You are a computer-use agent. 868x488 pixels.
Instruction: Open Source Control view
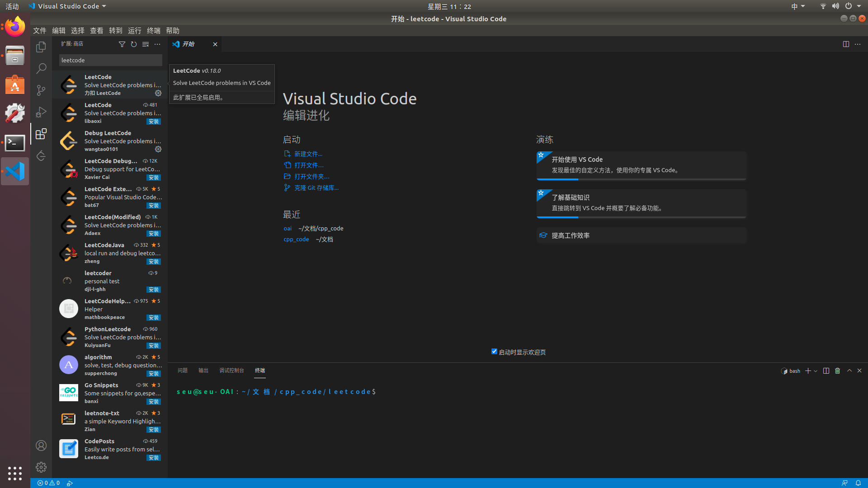(x=41, y=90)
